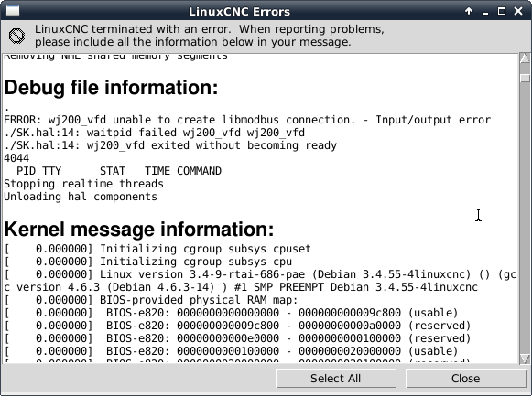This screenshot has height=396, width=532.
Task: Click the 'PID TTY STAT TIME COMMAND' line
Action: 119,171
